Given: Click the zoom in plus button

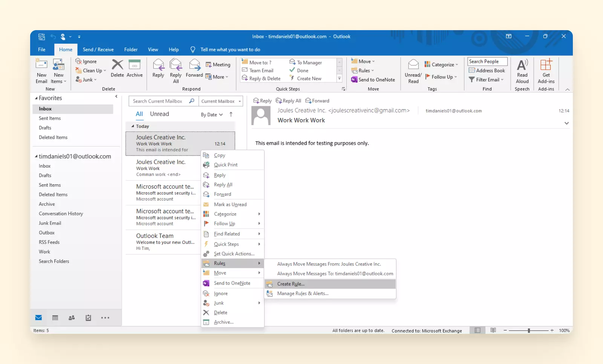Looking at the screenshot, I should click(552, 330).
